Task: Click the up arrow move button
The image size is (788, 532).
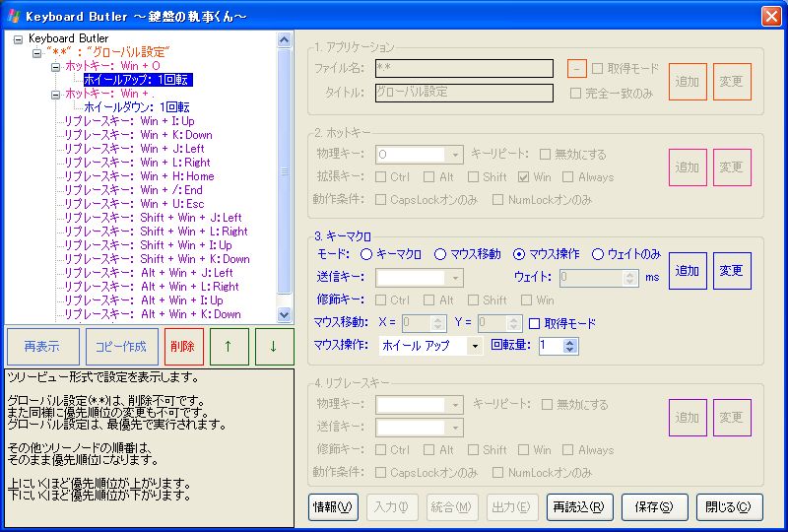Action: [229, 347]
